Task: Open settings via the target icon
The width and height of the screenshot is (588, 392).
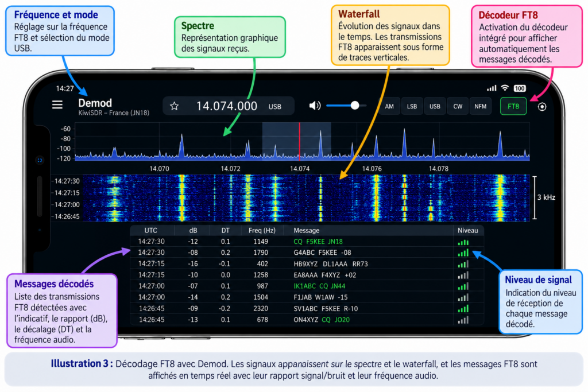Action: click(542, 107)
